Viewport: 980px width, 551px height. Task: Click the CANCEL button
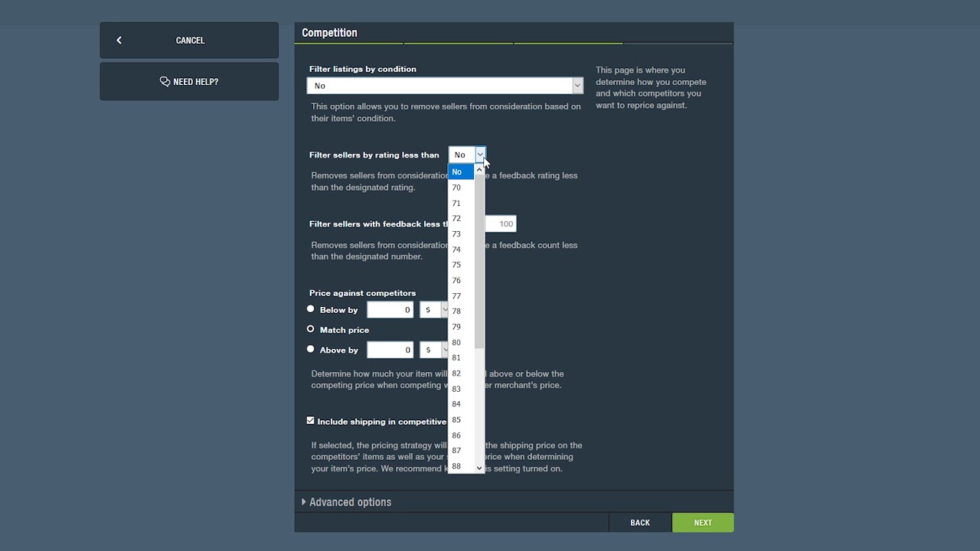click(189, 41)
